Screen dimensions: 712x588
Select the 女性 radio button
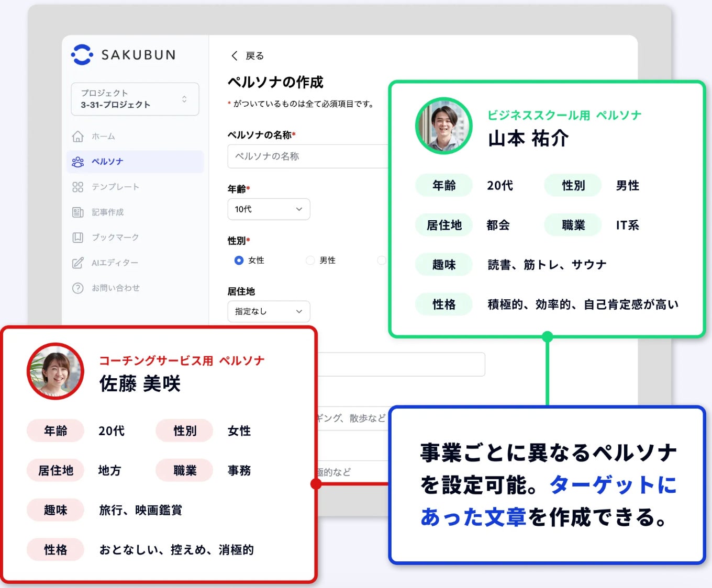[x=239, y=260]
